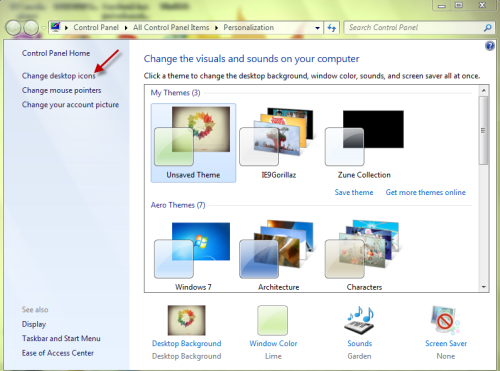500x371 pixels.
Task: Click the Window Color link text
Action: pyautogui.click(x=273, y=343)
